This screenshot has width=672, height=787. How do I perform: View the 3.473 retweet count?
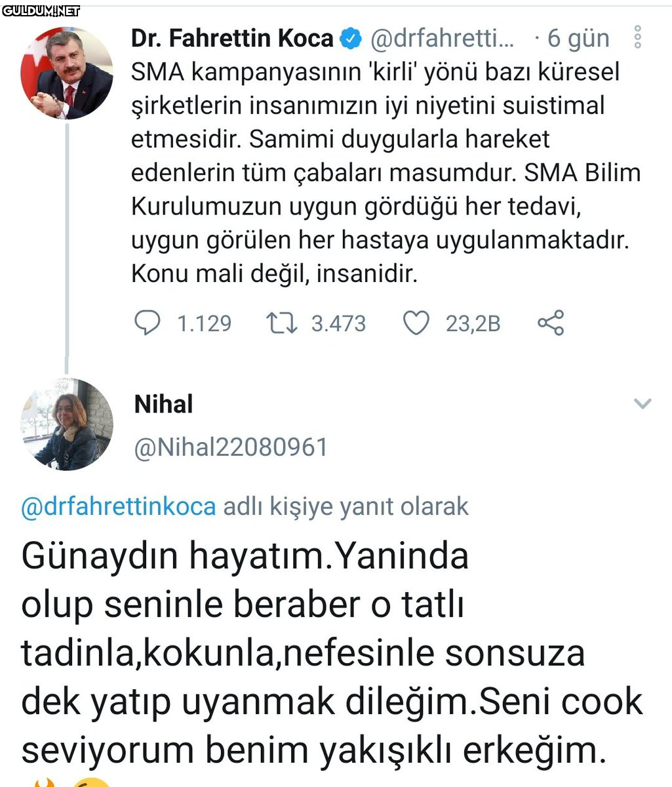coord(338,323)
